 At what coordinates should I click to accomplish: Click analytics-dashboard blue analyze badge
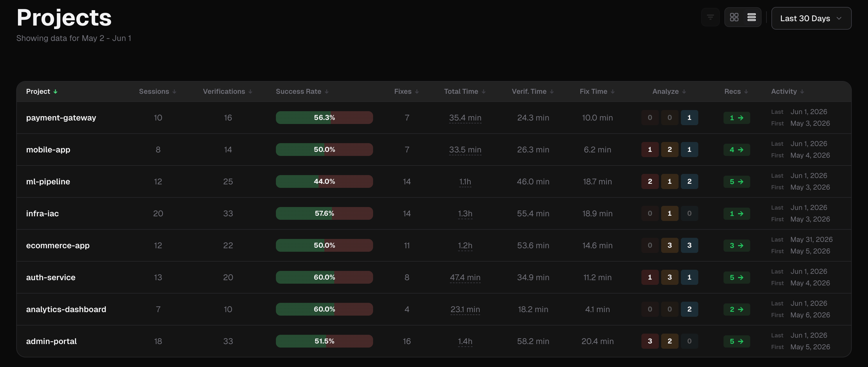click(689, 309)
